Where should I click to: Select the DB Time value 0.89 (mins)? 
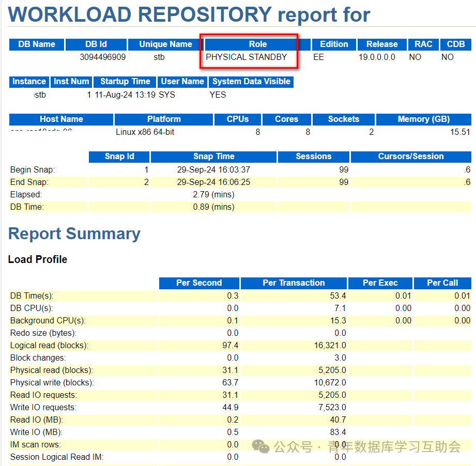pyautogui.click(x=213, y=207)
